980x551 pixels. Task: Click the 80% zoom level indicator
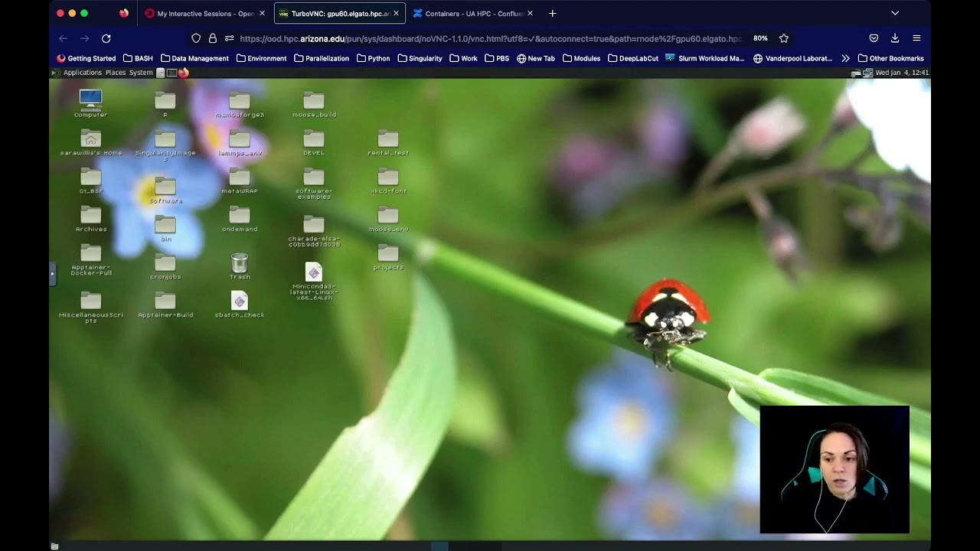pos(760,38)
